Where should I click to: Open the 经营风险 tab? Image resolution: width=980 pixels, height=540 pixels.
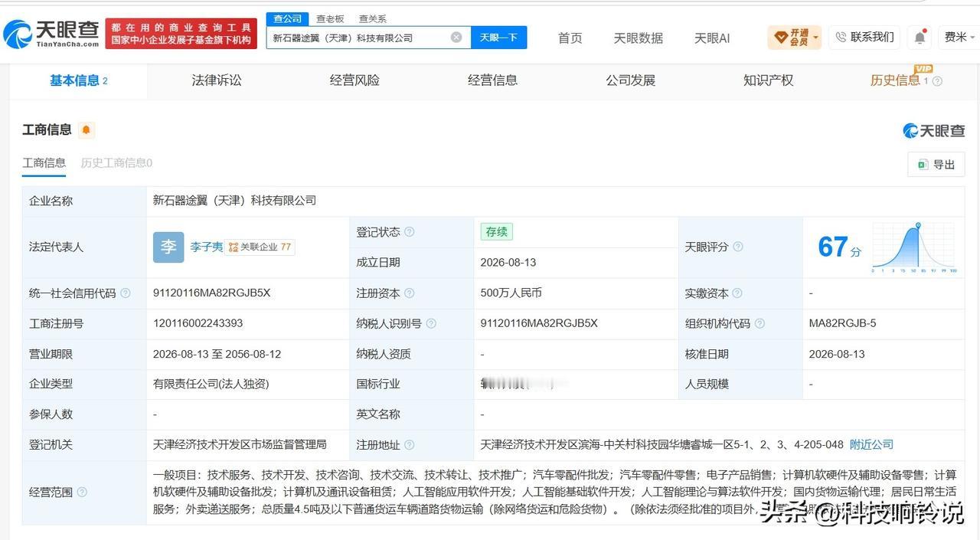point(354,80)
